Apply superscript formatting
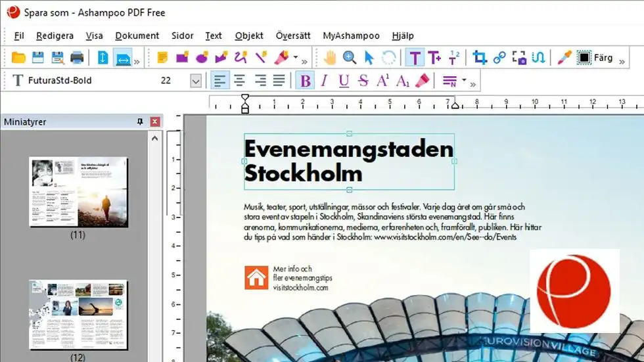Image resolution: width=644 pixels, height=362 pixels. (x=382, y=80)
